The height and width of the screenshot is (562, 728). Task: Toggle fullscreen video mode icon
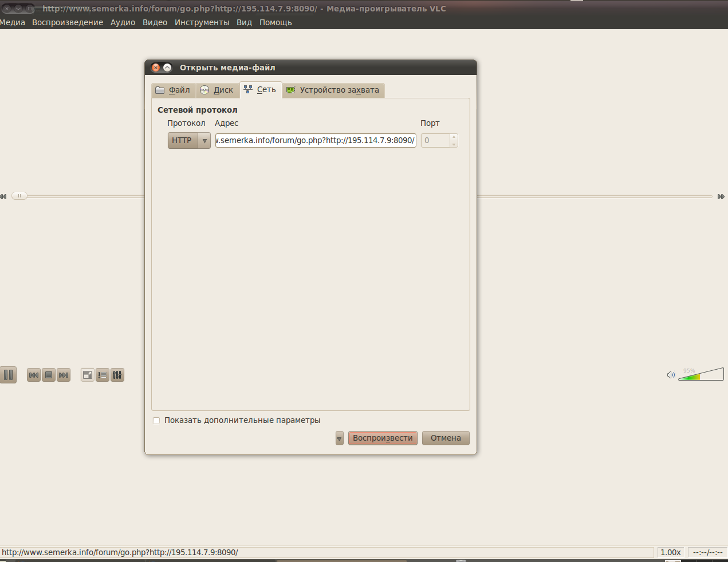(88, 375)
